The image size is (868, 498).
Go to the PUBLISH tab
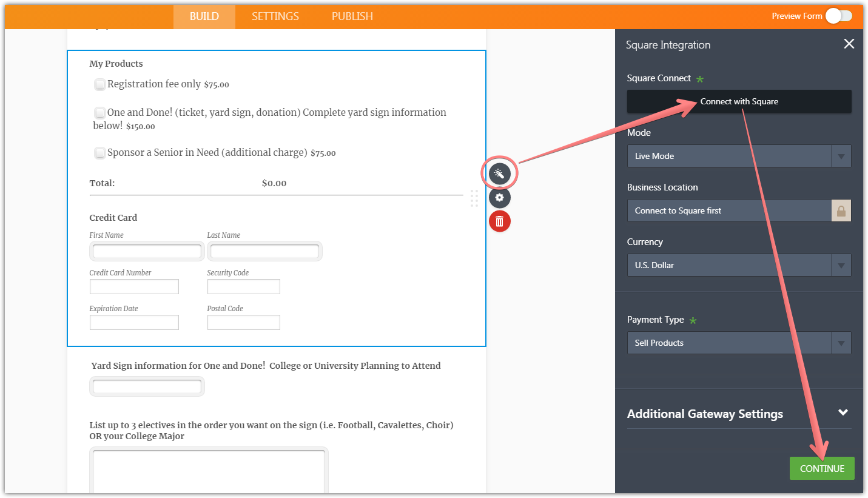coord(352,16)
